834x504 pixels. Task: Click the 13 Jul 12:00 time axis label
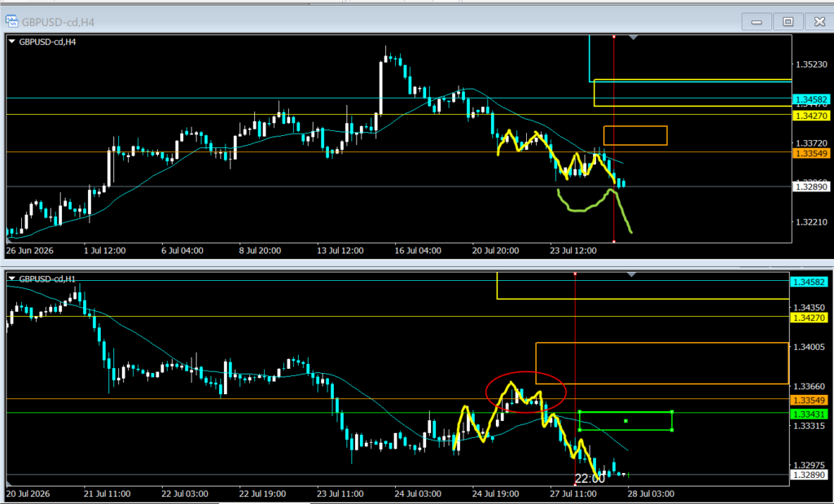coord(342,251)
